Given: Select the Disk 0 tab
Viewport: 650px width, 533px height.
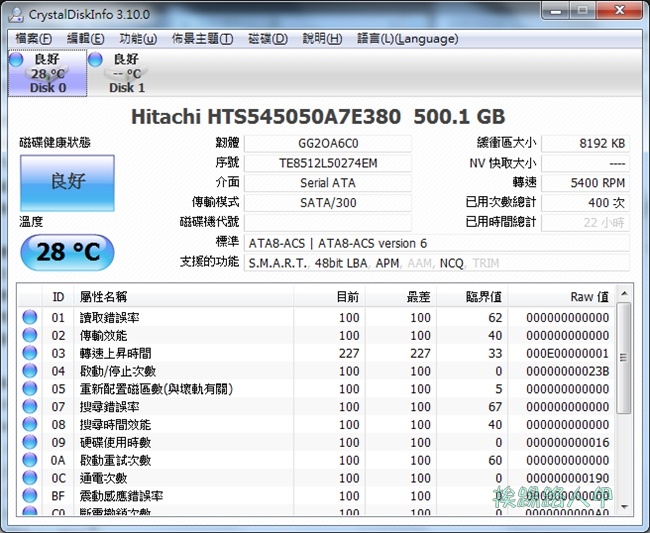Looking at the screenshot, I should tap(47, 73).
